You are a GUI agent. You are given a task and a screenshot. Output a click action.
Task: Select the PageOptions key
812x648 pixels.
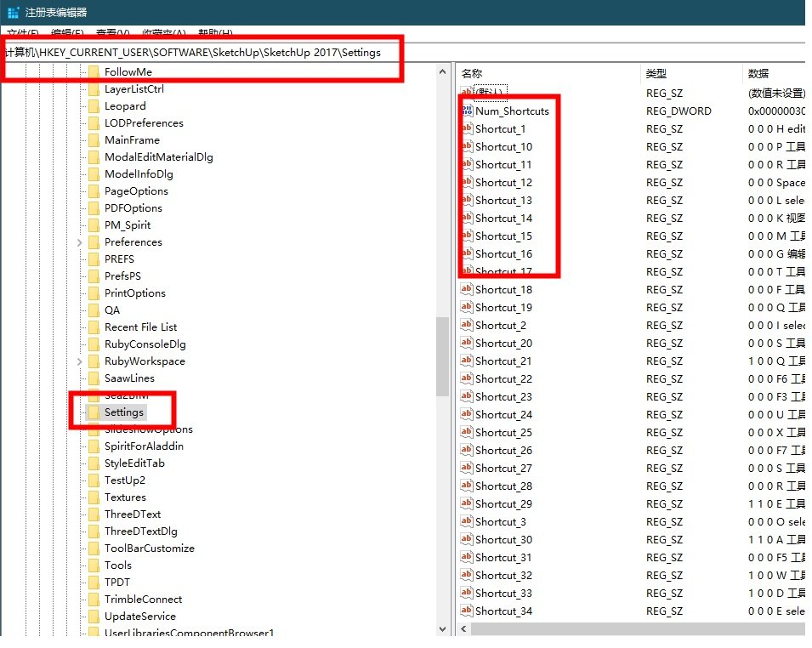136,191
